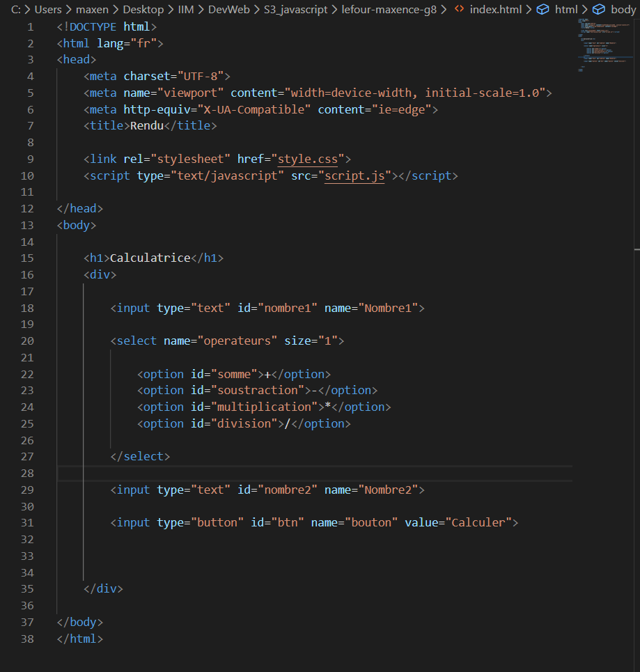
Task: Click the title text Rendu
Action: (x=147, y=125)
